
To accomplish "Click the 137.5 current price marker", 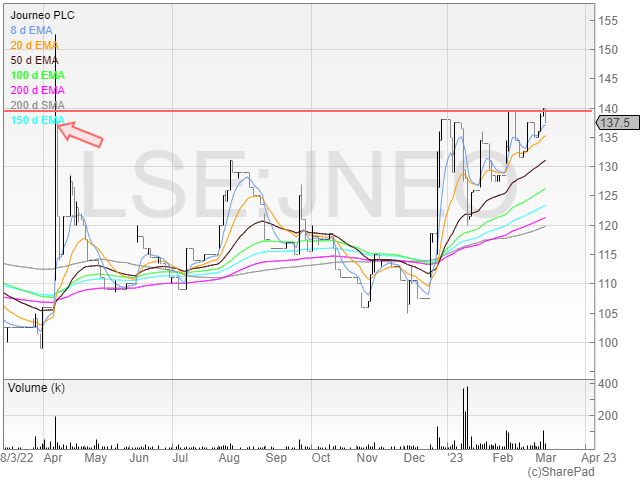I will coord(618,122).
